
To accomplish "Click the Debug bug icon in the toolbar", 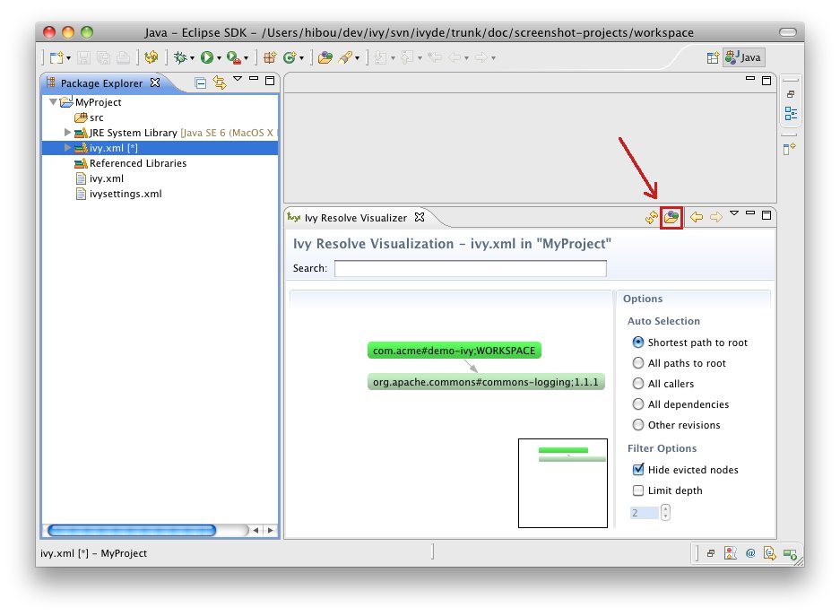I will coord(180,57).
